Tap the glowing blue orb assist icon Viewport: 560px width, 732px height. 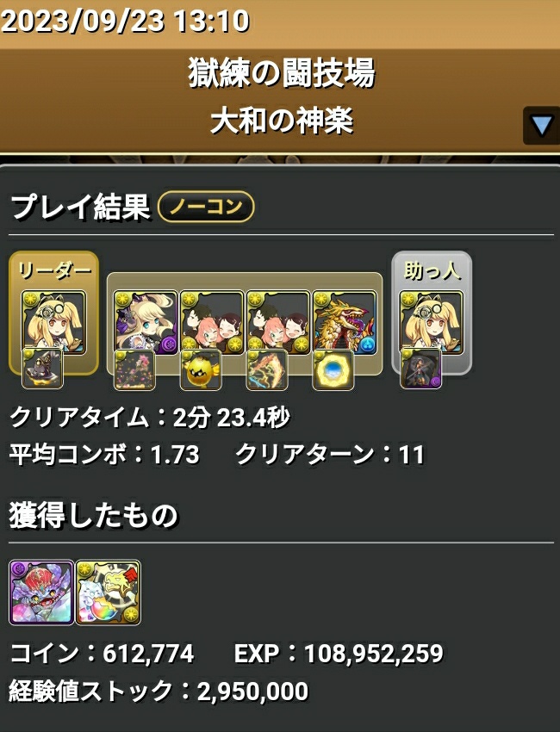[333, 369]
